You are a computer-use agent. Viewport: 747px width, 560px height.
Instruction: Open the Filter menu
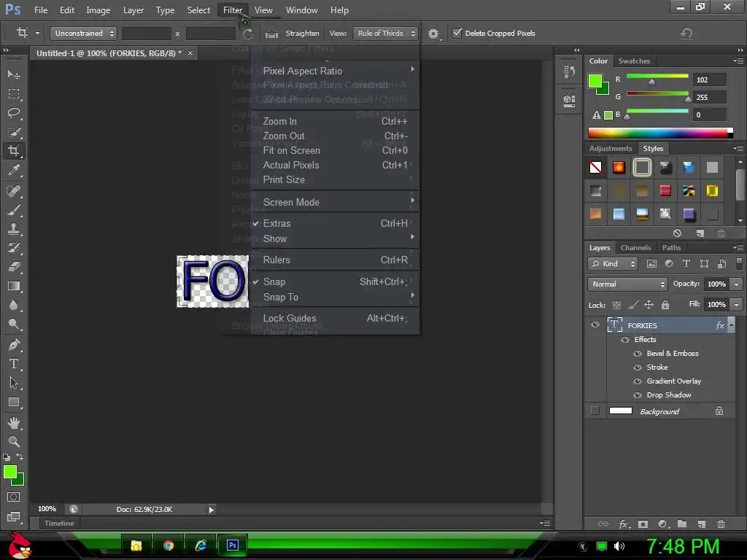(233, 10)
